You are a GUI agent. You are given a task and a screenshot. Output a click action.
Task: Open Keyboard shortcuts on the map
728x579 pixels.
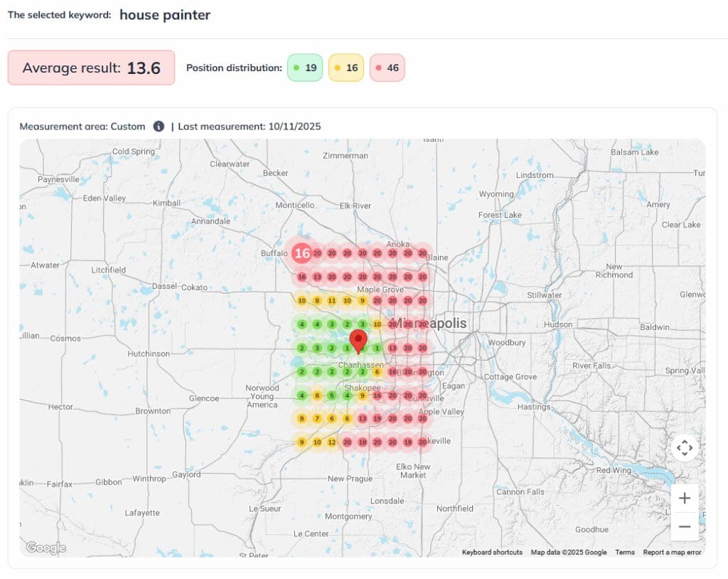[x=492, y=553]
